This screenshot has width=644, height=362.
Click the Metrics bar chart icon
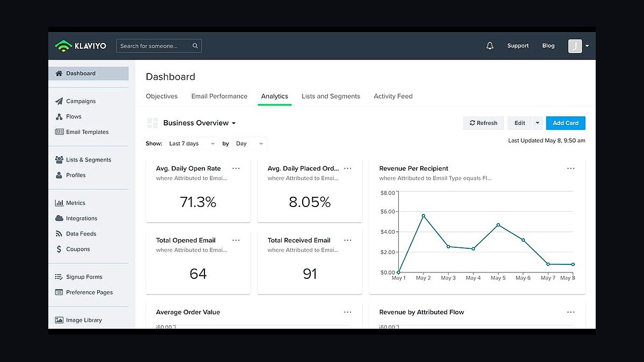point(59,203)
